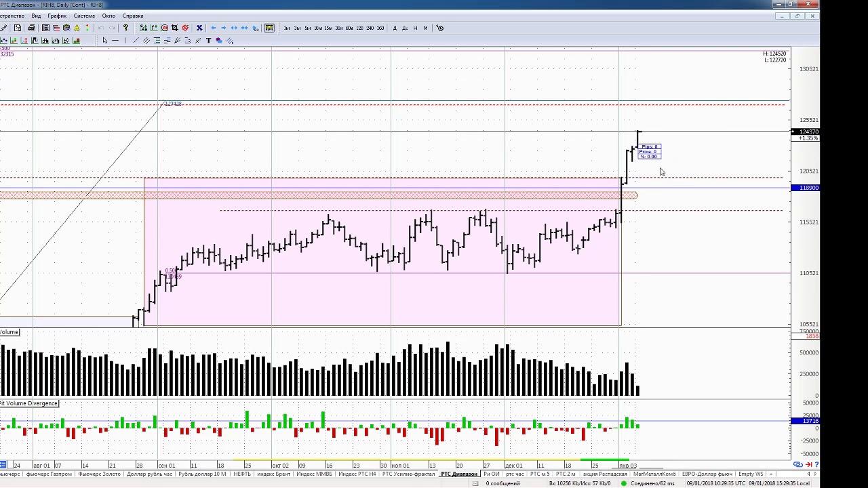
Task: Click the Volume panel label
Action: [9, 332]
